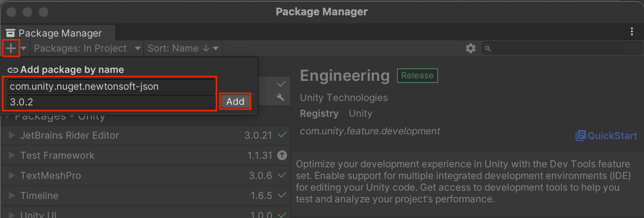The width and height of the screenshot is (644, 218).
Task: Click the version field showing 3.0.2
Action: point(111,102)
